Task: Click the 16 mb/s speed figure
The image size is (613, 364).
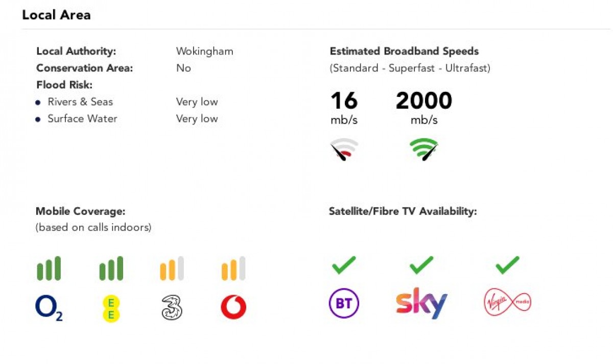Action: point(344,101)
